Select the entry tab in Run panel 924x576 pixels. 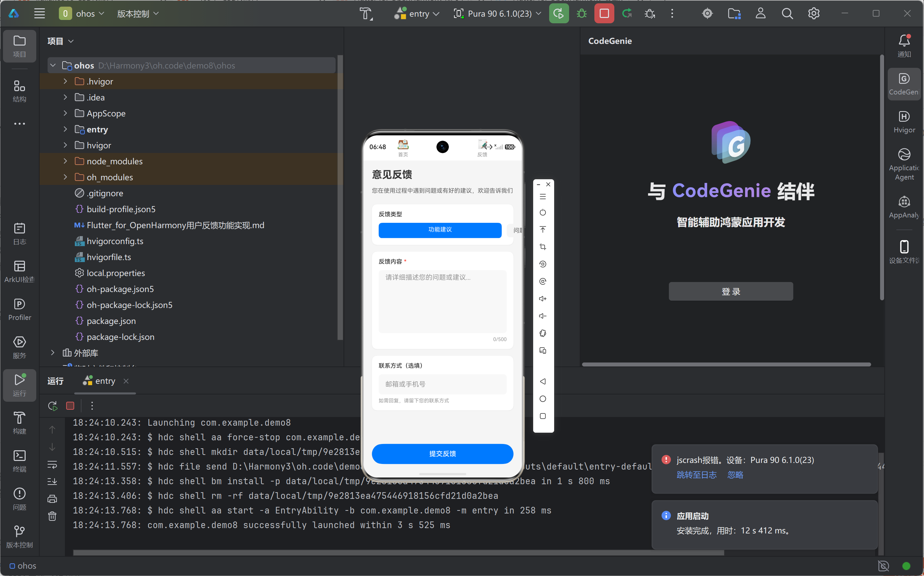tap(105, 381)
